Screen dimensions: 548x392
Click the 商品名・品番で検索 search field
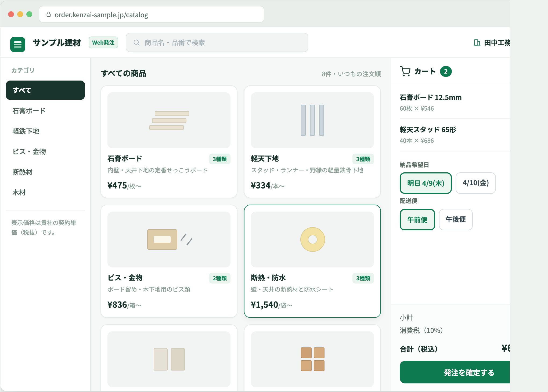point(217,42)
